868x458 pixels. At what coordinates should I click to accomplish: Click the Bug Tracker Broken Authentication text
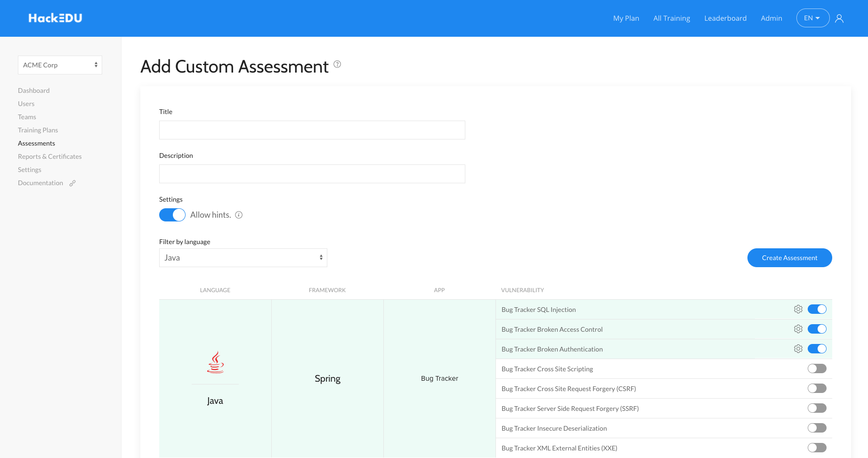552,349
